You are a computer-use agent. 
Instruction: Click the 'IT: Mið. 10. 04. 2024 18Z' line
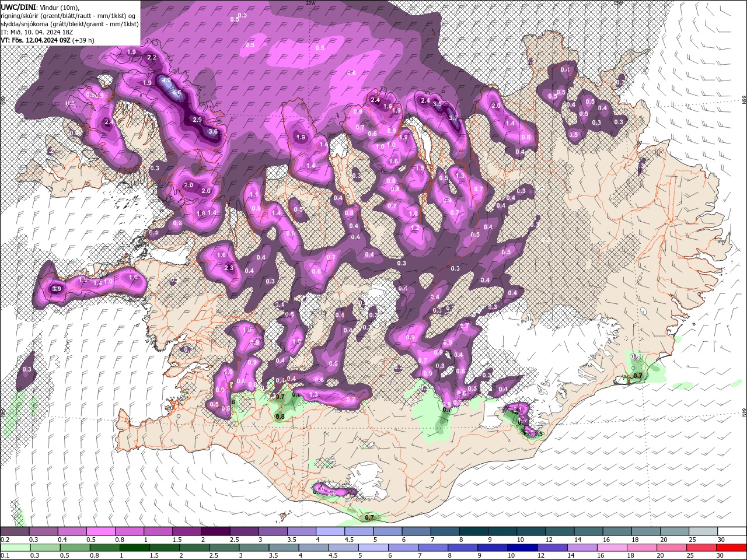pyautogui.click(x=38, y=32)
